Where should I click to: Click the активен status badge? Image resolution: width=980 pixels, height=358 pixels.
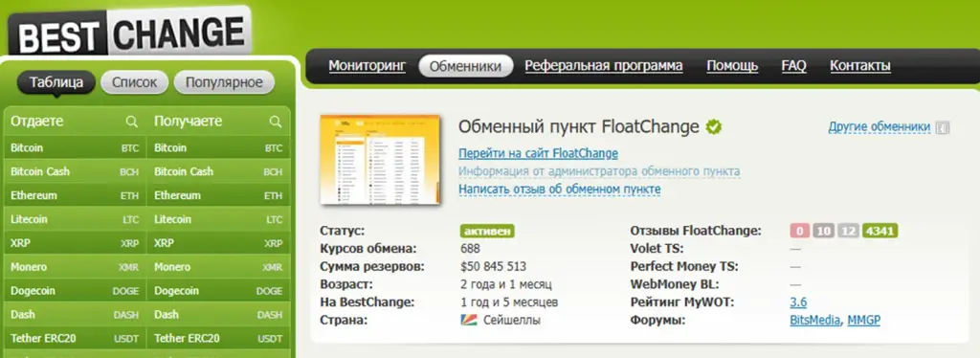[x=487, y=232]
